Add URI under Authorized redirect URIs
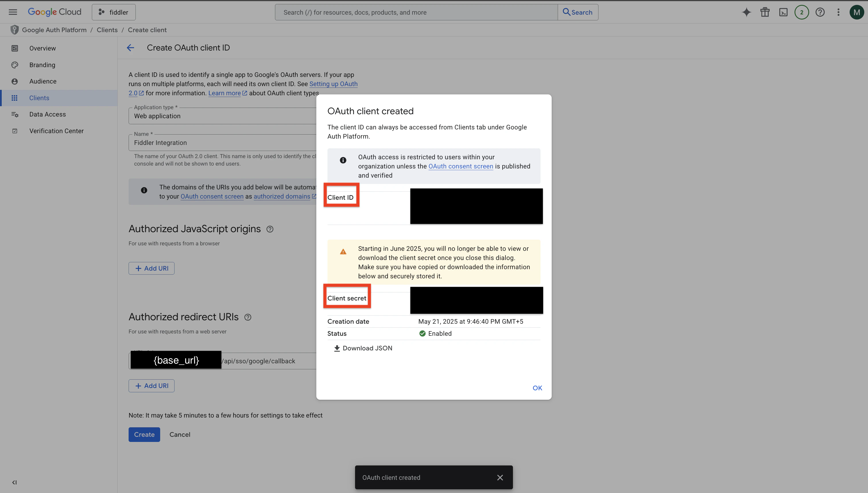 151,386
